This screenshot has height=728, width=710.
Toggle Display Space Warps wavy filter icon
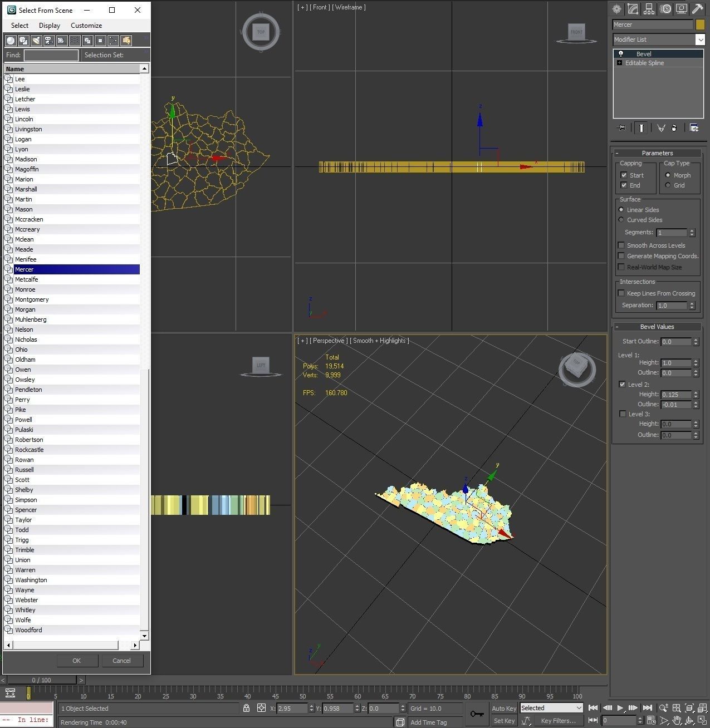pyautogui.click(x=75, y=41)
